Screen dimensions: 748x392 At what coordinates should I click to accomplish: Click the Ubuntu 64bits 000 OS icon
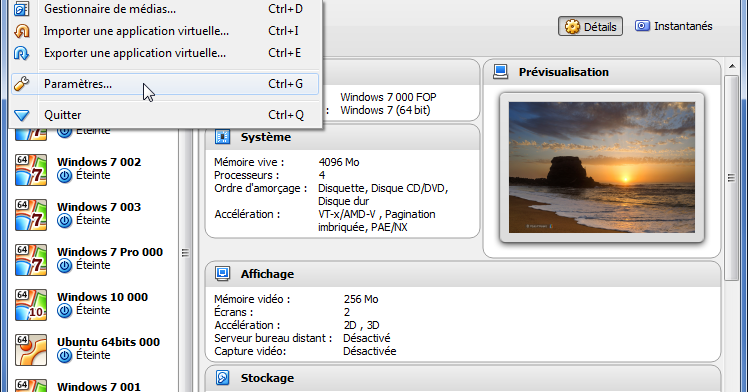point(31,350)
